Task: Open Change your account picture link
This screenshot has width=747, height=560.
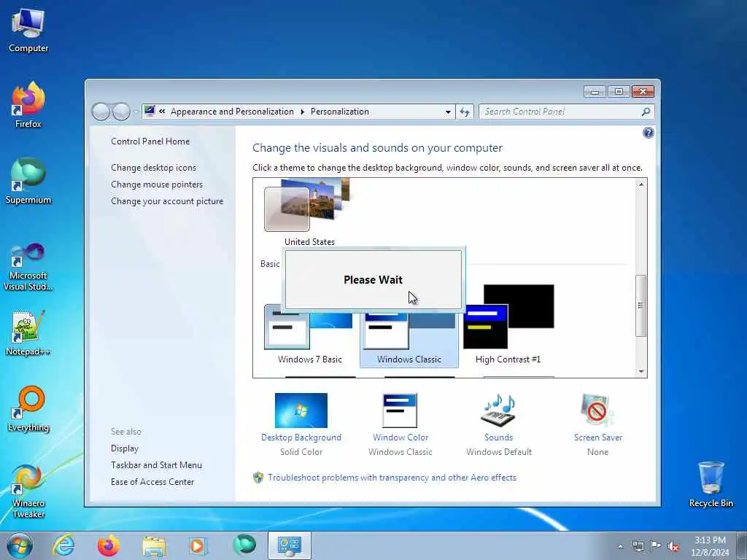Action: pos(167,201)
